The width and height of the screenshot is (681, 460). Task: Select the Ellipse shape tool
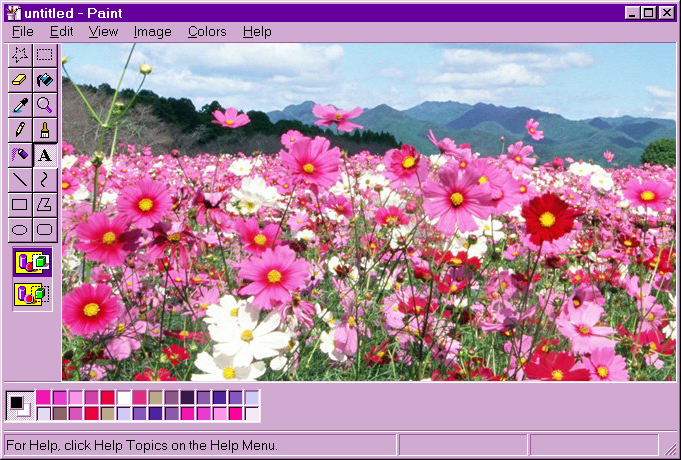click(x=20, y=230)
